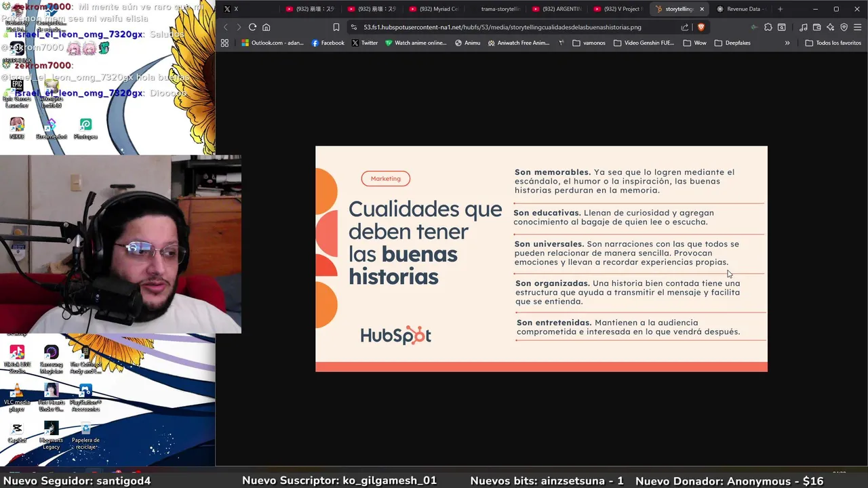Image resolution: width=868 pixels, height=488 pixels.
Task: Click the webcam video overlay
Action: pyautogui.click(x=121, y=244)
